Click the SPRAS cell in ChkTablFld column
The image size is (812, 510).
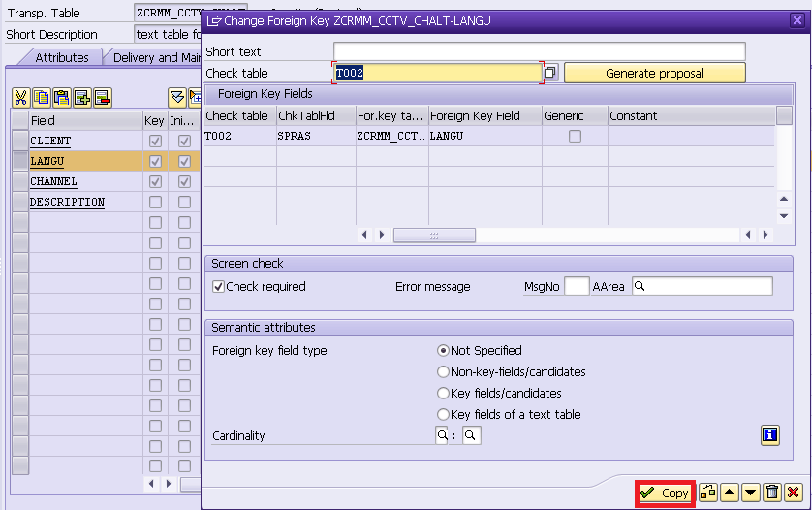pyautogui.click(x=315, y=137)
